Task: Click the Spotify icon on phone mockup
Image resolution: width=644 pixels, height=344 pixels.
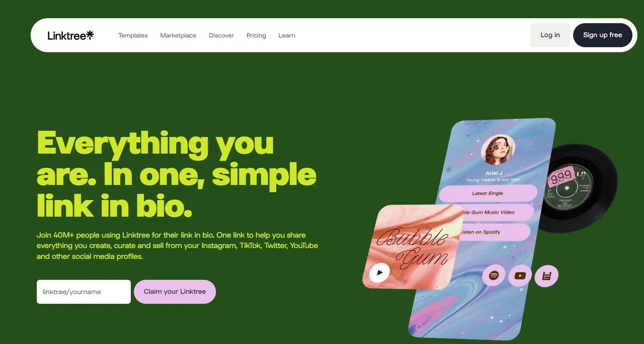Action: pos(494,276)
